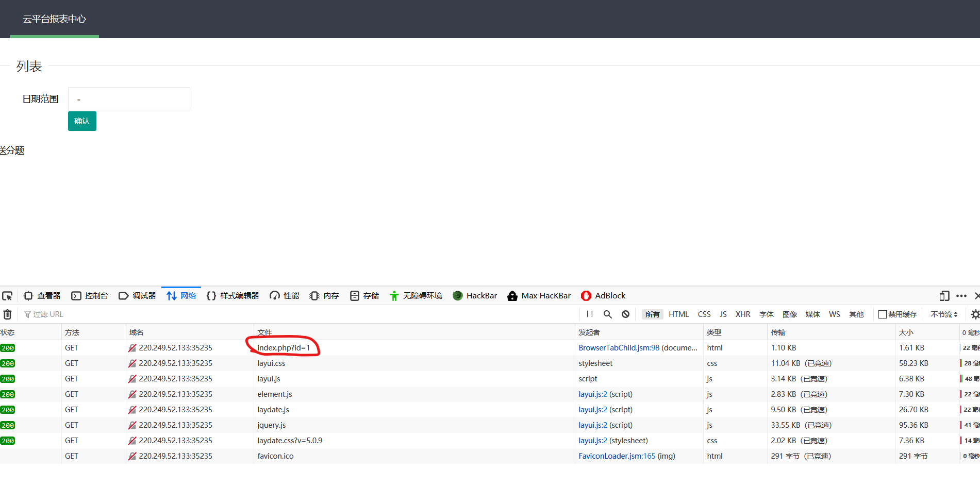Open the Max HacKBar panel
The height and width of the screenshot is (486, 980).
(x=539, y=296)
